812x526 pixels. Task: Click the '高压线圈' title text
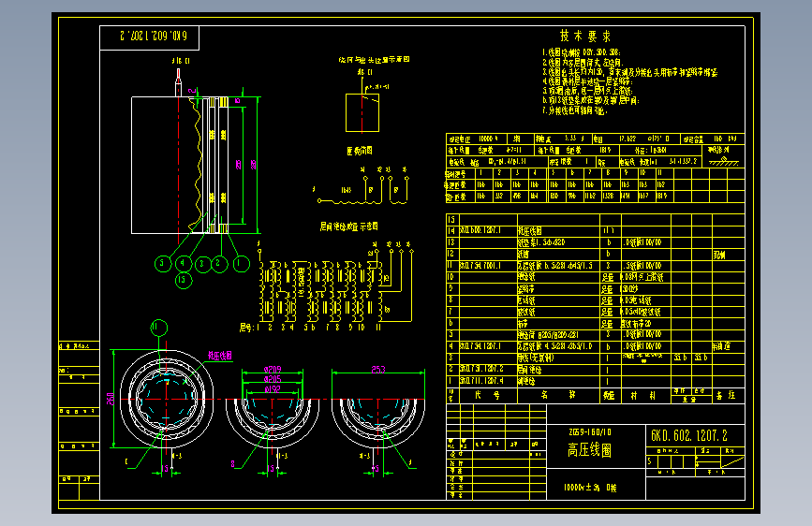pos(589,450)
